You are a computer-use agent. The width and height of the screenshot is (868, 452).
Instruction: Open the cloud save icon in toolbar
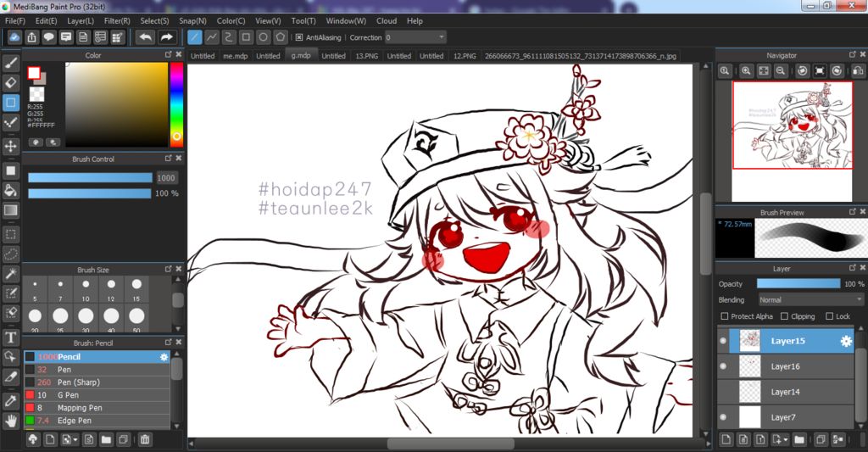(x=14, y=37)
